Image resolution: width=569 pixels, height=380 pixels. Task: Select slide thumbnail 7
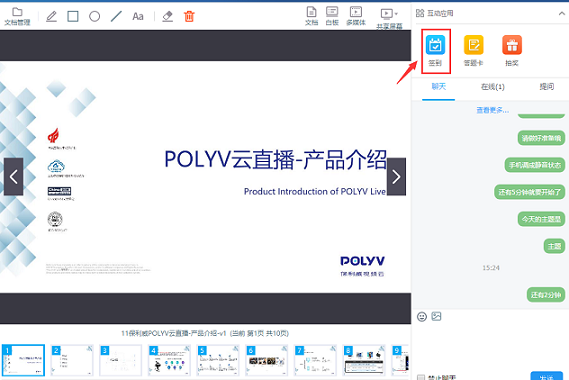[x=315, y=360]
